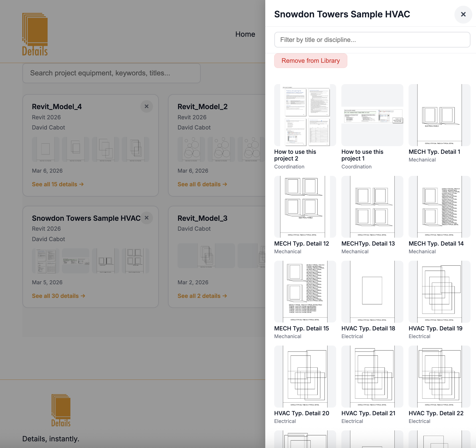The height and width of the screenshot is (448, 476).
Task: Close the Snowdon Towers side panel
Action: [463, 14]
